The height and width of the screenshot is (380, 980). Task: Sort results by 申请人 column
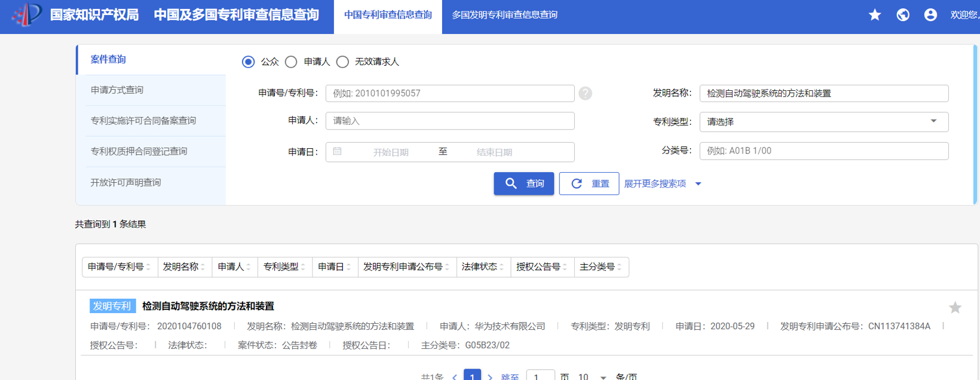235,267
